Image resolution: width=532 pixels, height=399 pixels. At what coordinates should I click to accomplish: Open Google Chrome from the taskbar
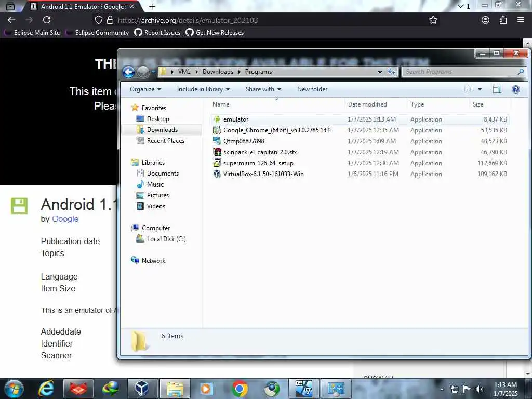coord(240,389)
